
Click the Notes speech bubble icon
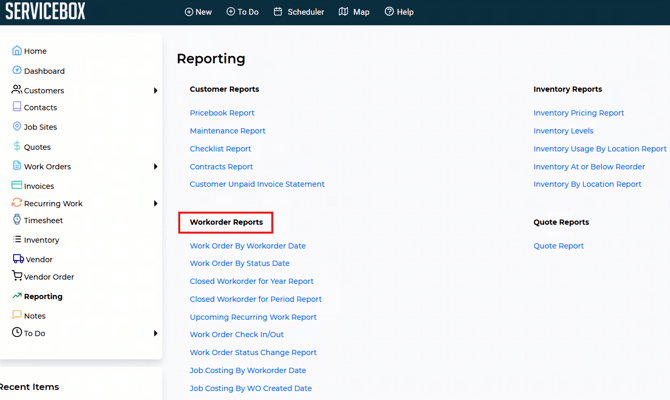click(x=17, y=315)
